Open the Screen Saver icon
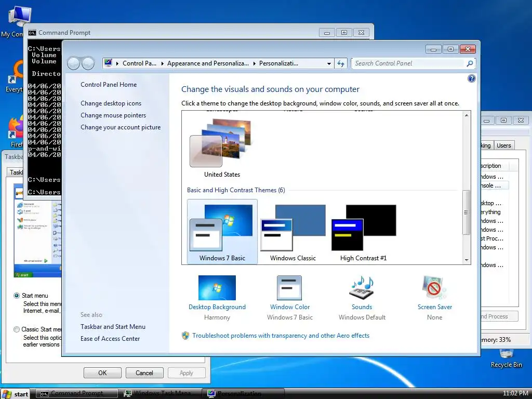 [434, 288]
